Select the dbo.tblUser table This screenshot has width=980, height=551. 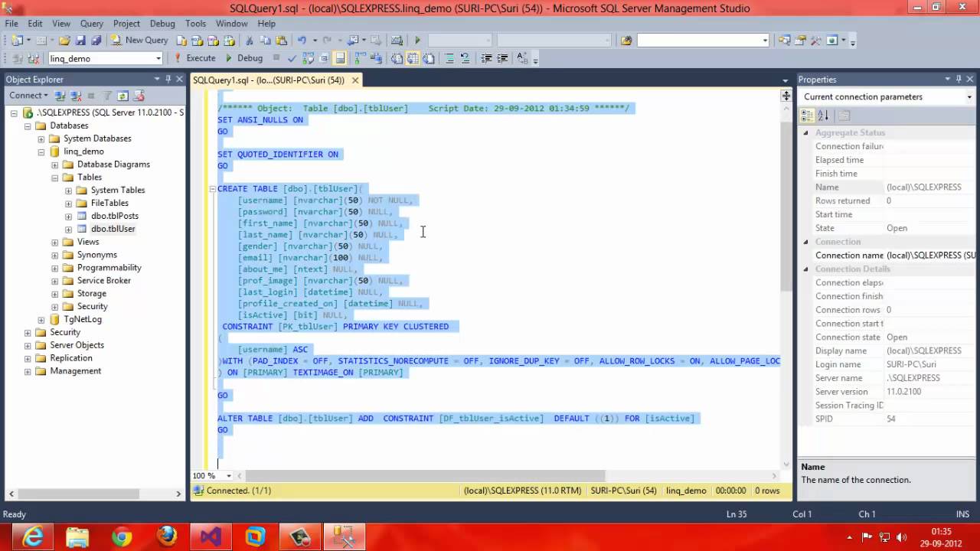(113, 229)
